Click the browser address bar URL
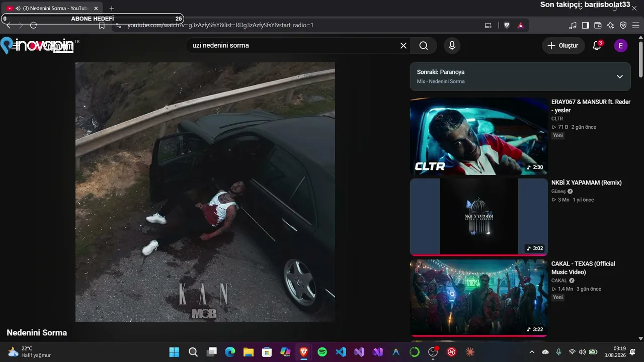 (x=220, y=25)
